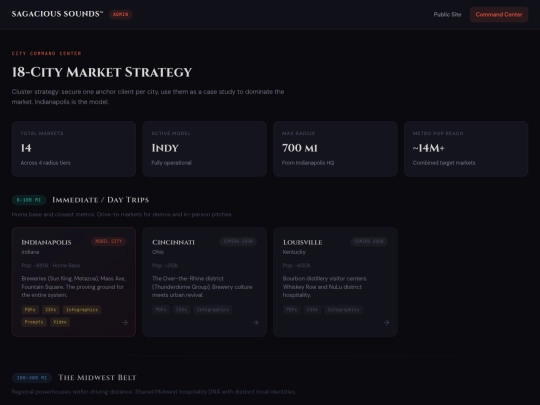
Task: Click 'From Indianapolis HQ' text
Action: (308, 163)
